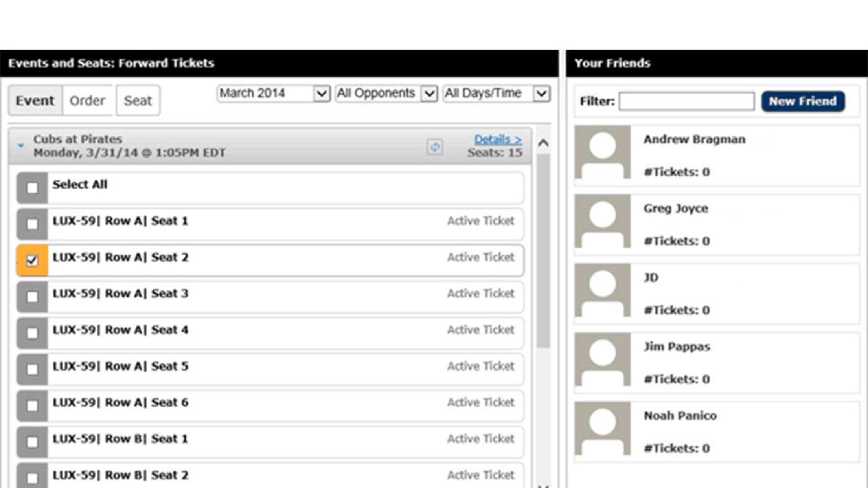Click Andrew Bragman's avatar icon
The image size is (868, 488).
coord(602,152)
